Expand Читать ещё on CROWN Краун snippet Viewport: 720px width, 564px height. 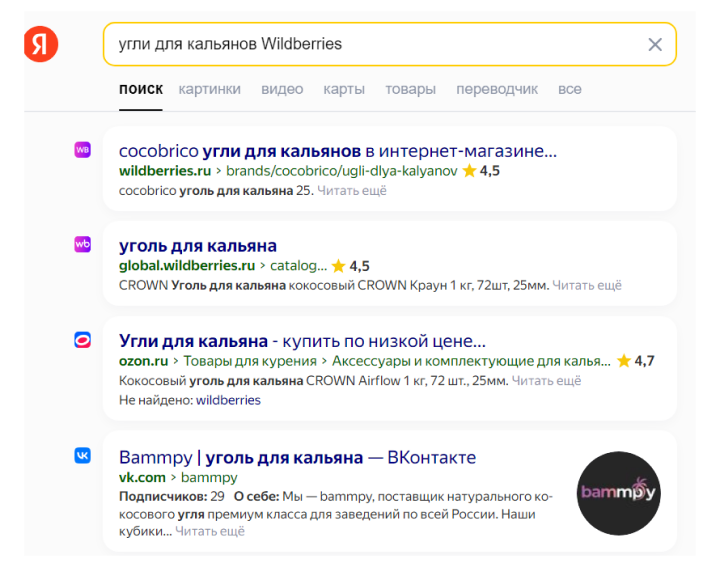(587, 286)
